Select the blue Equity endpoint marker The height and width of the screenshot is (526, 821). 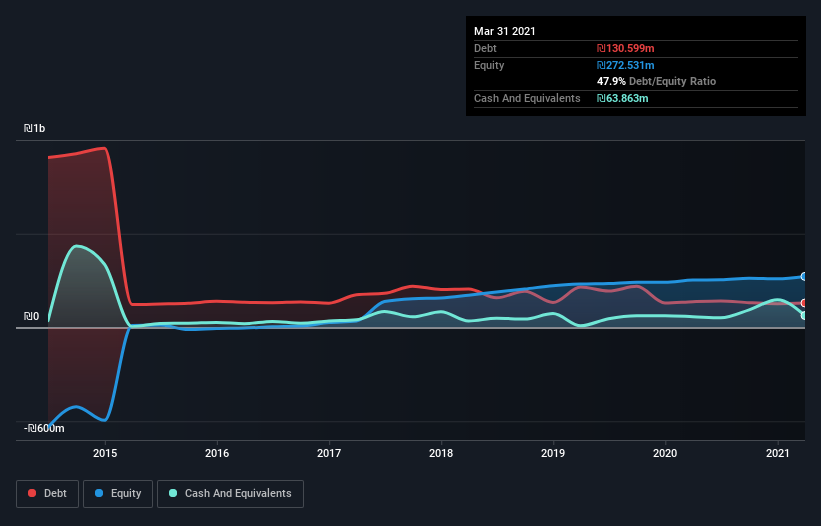pos(804,276)
